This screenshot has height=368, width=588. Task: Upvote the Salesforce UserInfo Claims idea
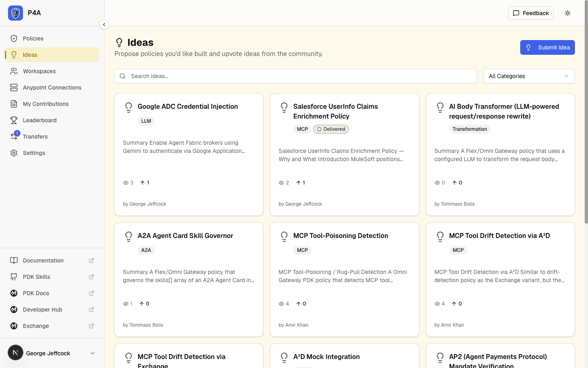[x=301, y=183]
